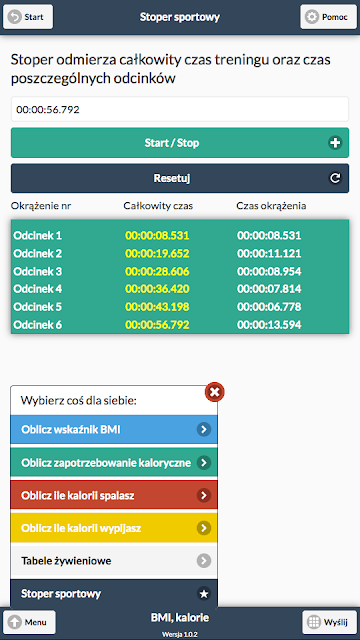
Task: Close the 'Wybierz coś dla siebie' popup
Action: click(x=215, y=392)
